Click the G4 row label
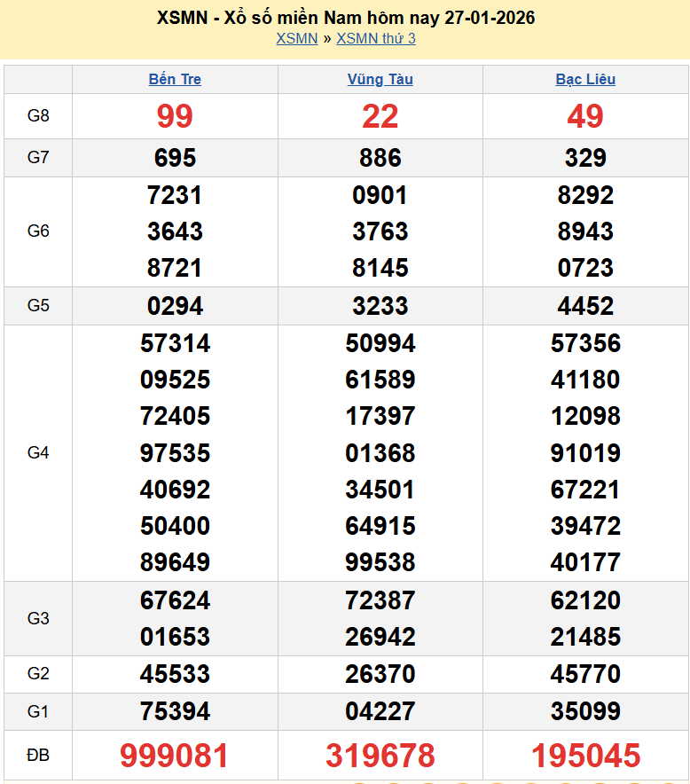Image resolution: width=690 pixels, height=784 pixels. pos(38,452)
